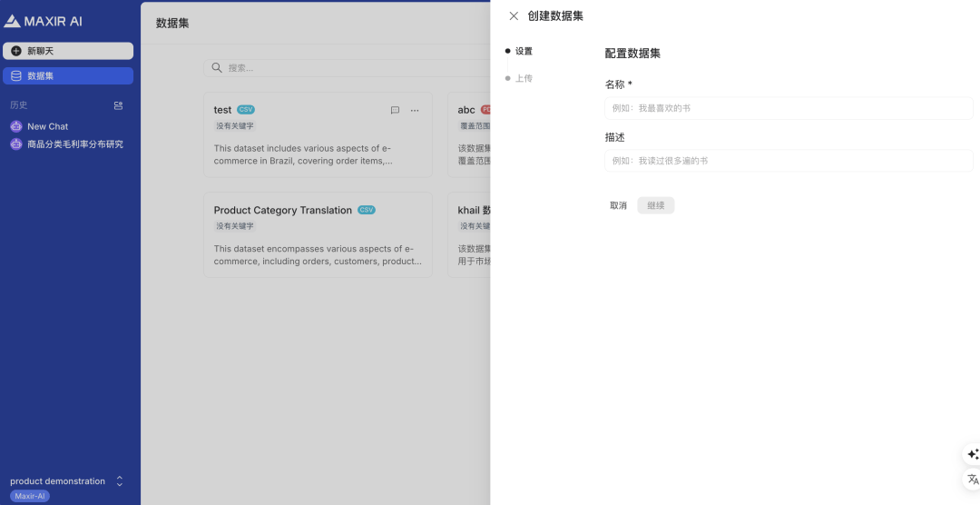The height and width of the screenshot is (505, 980).
Task: Open chat icon on test dataset card
Action: (395, 111)
